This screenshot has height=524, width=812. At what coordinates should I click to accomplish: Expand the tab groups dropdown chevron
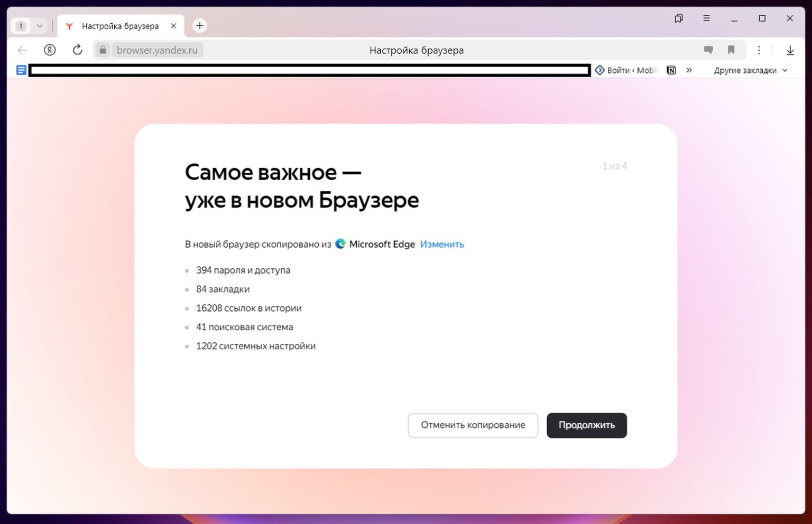tap(40, 25)
